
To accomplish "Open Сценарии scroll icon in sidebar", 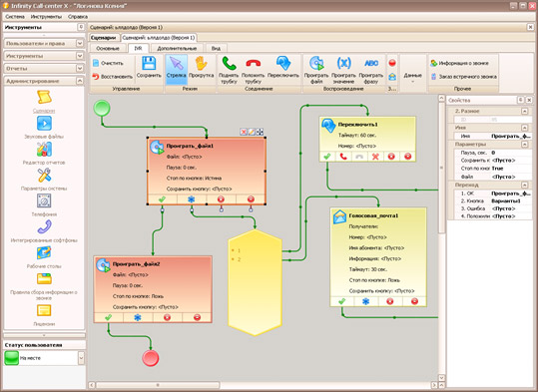I will pyautogui.click(x=44, y=101).
